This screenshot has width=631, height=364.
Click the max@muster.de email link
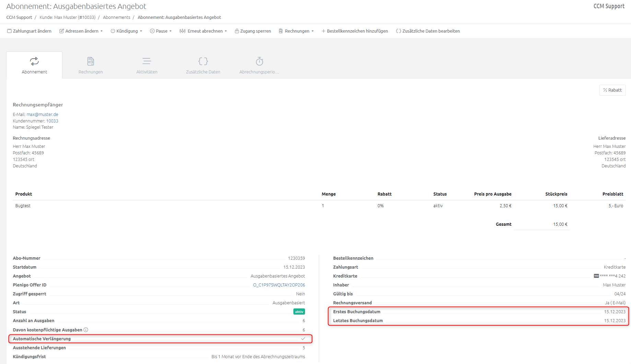(x=43, y=114)
